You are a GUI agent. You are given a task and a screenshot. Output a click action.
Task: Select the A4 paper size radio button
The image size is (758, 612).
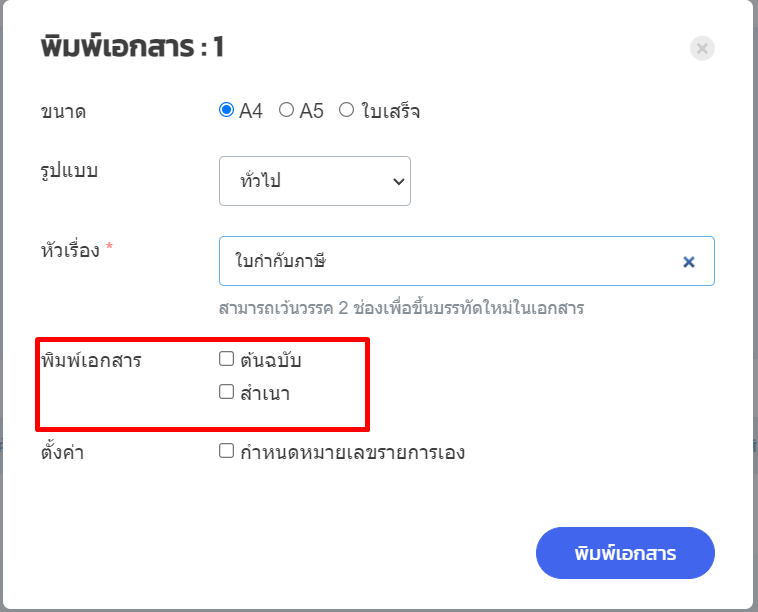[x=227, y=110]
